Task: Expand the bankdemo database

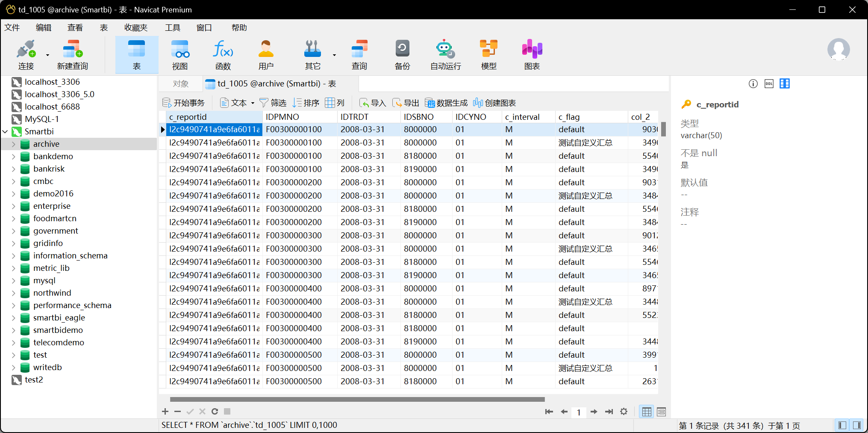Action: 13,156
